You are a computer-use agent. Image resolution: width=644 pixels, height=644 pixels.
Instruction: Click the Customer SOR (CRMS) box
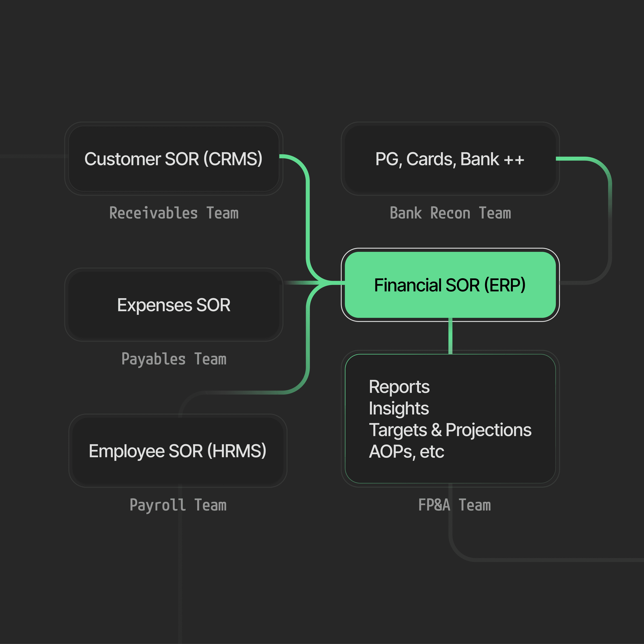tap(173, 159)
